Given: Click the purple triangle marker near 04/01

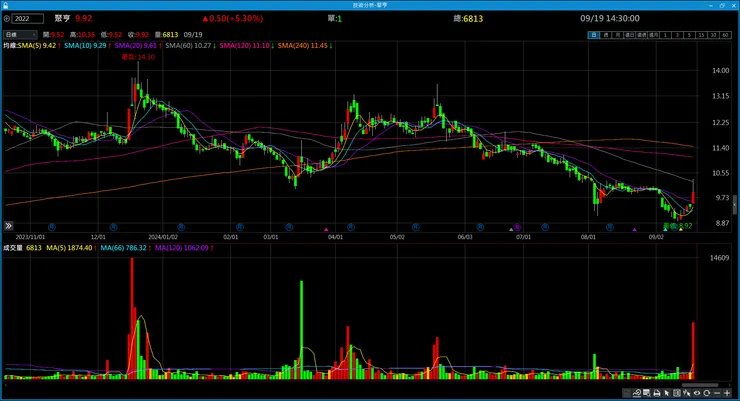Looking at the screenshot, I should point(326,230).
